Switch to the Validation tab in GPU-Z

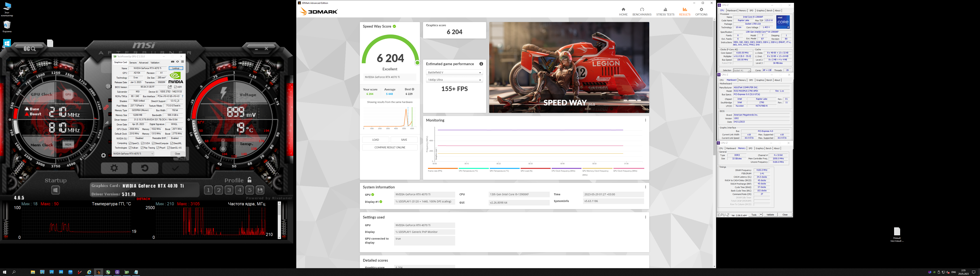coord(155,62)
